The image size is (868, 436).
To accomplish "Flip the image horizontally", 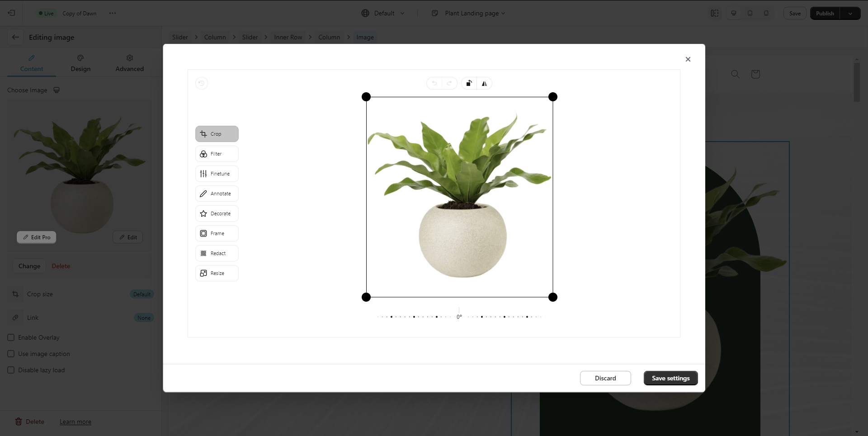I will pyautogui.click(x=484, y=83).
